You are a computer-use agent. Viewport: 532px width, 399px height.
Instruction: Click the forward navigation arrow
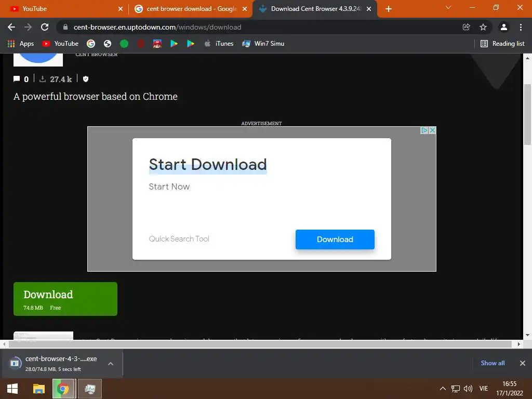pos(28,27)
